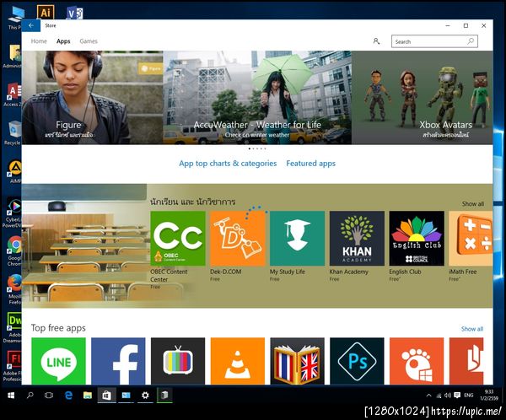Open taskbar search magnifier
The image size is (506, 420).
coord(30,396)
